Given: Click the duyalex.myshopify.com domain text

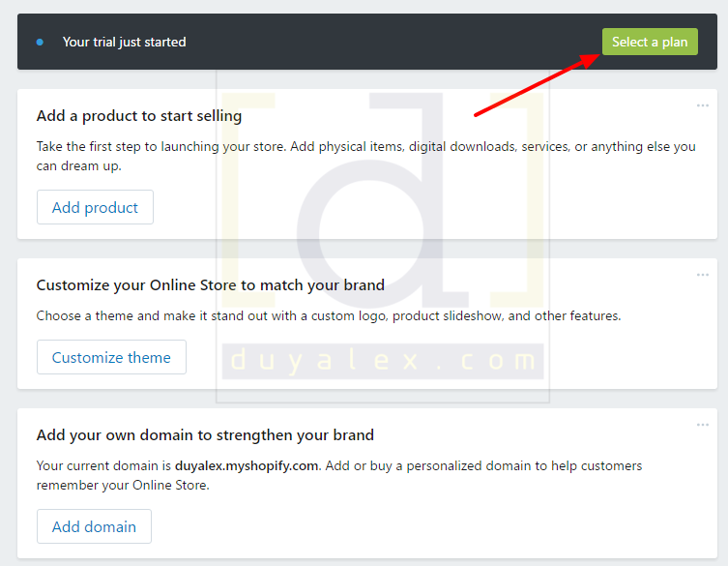Looking at the screenshot, I should tap(247, 465).
